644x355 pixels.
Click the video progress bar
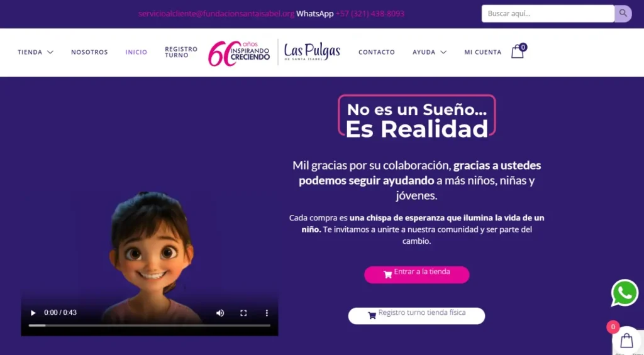(150, 325)
